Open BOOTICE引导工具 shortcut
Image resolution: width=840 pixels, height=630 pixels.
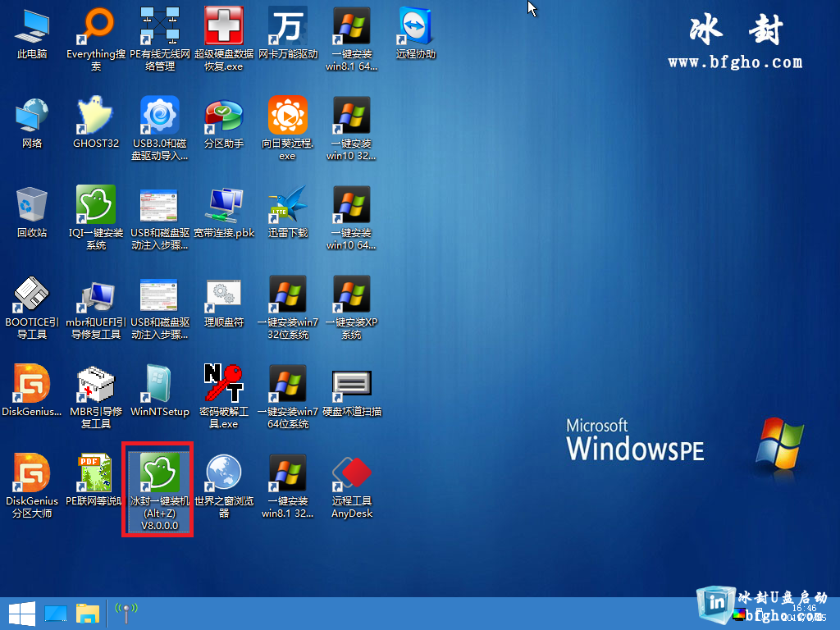pos(32,307)
